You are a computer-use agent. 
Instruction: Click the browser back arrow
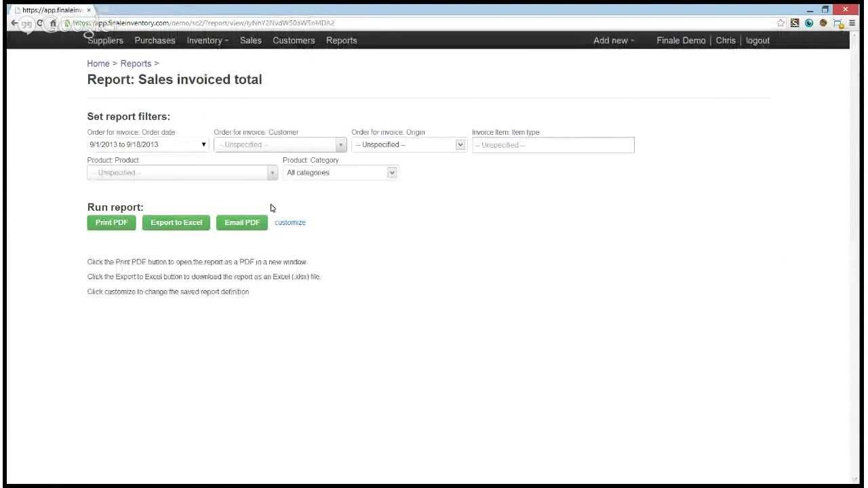click(14, 23)
